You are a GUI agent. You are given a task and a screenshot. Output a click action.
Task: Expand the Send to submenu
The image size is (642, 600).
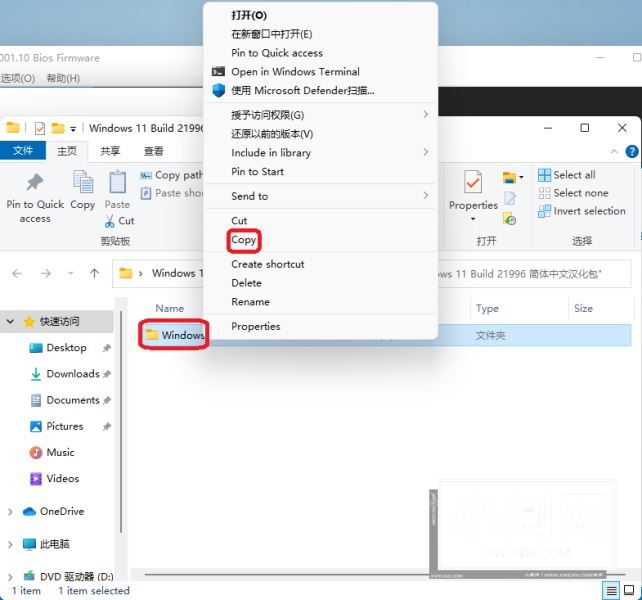(x=321, y=196)
